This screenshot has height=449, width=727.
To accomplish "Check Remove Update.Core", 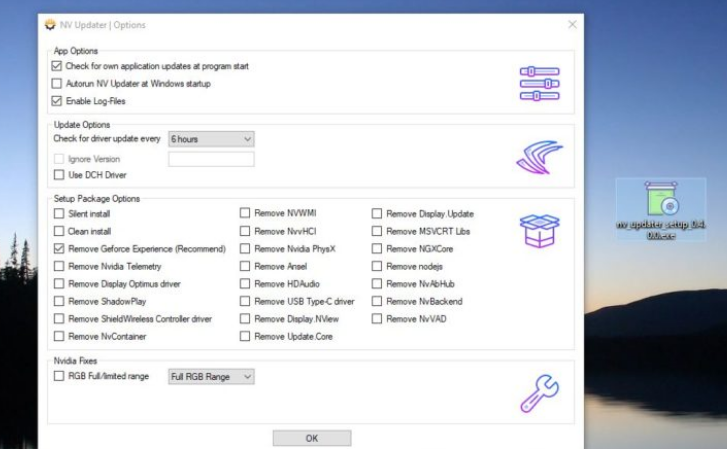I will pyautogui.click(x=245, y=336).
